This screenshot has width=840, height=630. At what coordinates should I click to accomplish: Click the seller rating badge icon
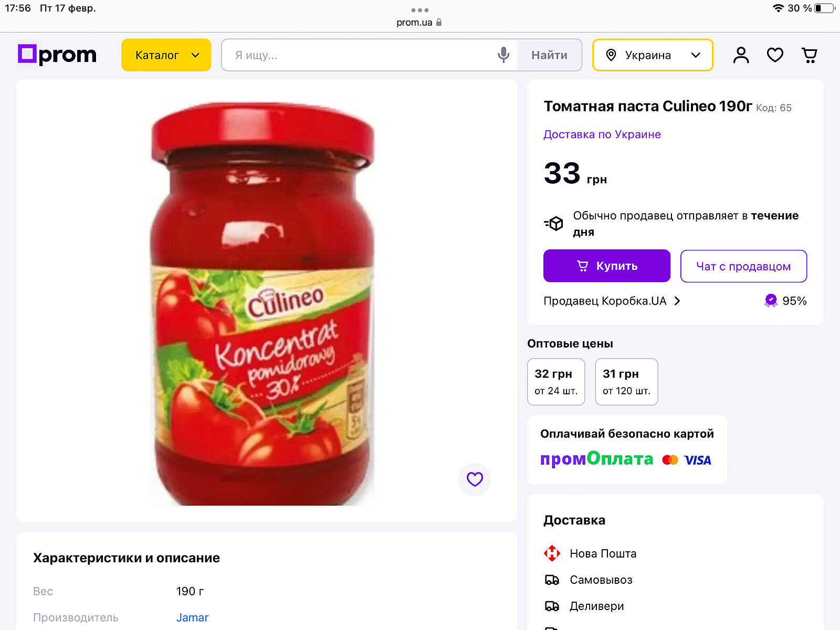tap(771, 301)
